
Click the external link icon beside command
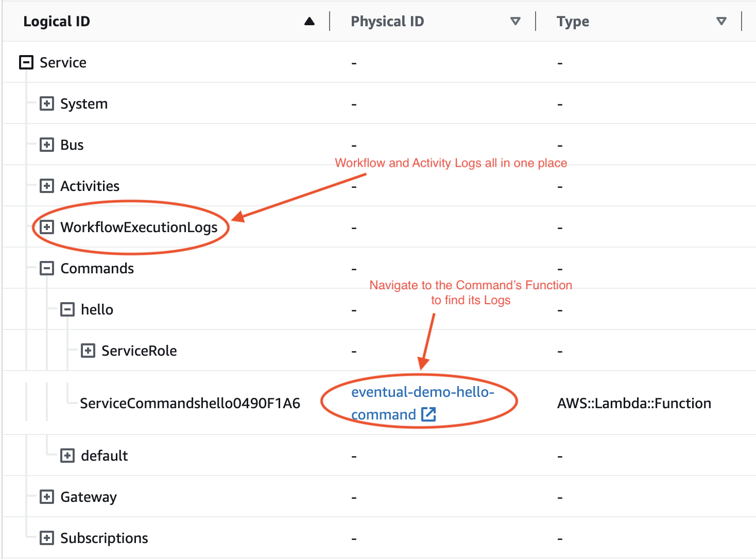pyautogui.click(x=428, y=414)
